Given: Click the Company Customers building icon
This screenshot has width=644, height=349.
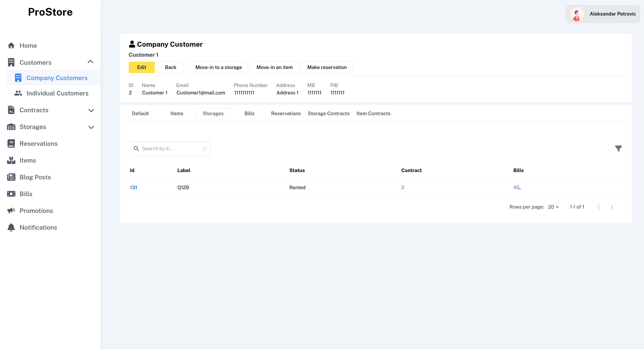Looking at the screenshot, I should pos(18,78).
